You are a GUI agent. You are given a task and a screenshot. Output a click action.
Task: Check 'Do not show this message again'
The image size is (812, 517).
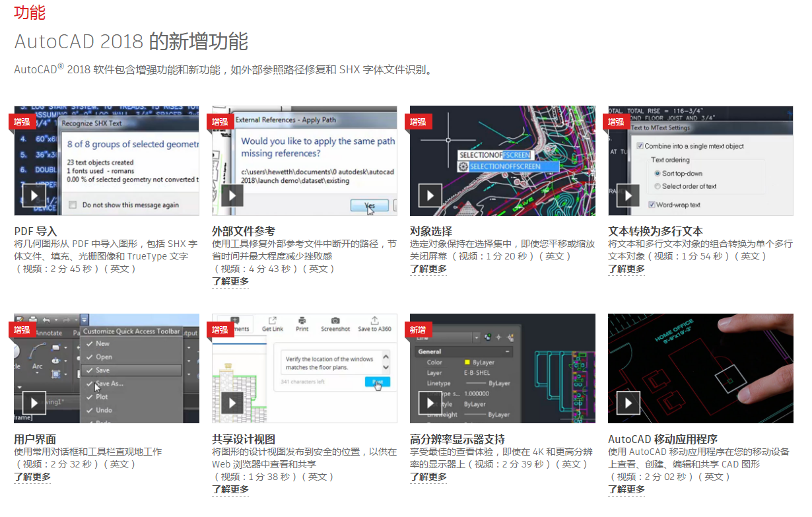[73, 205]
